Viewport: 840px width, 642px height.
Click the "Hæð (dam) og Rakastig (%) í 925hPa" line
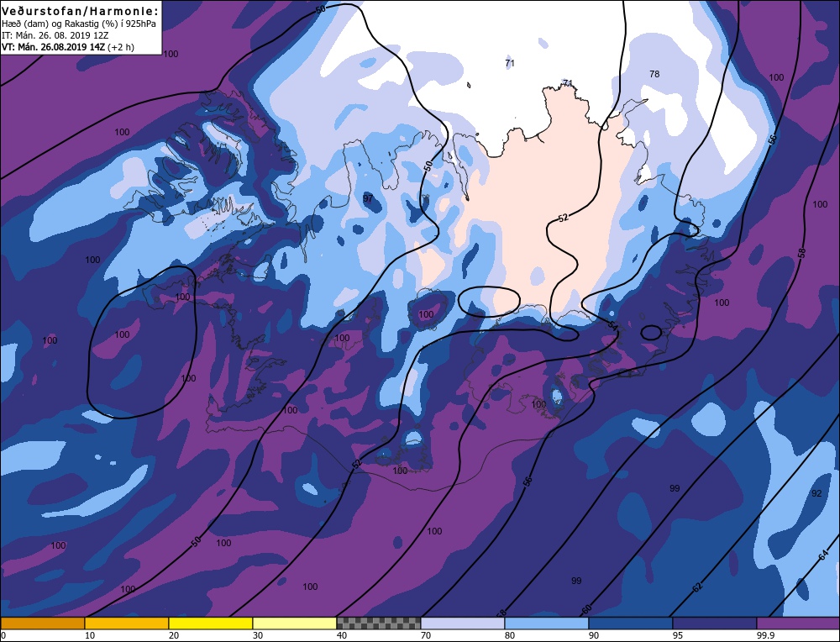[79, 24]
